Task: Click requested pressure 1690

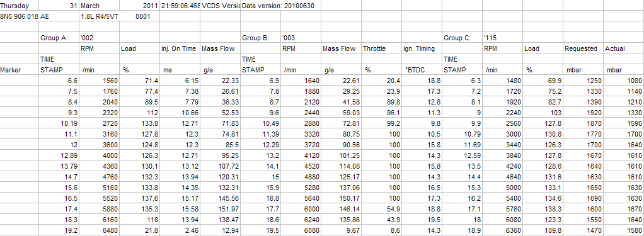Action: (584, 198)
